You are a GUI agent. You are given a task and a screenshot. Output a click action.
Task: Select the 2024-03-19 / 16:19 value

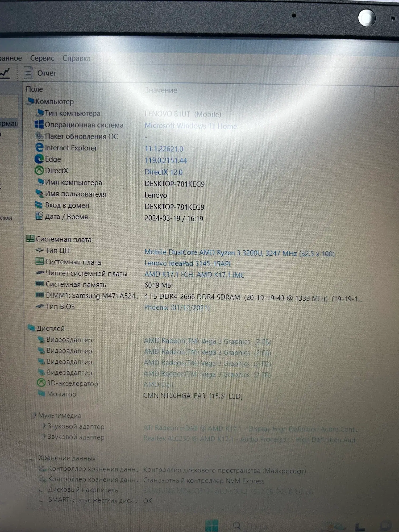click(174, 218)
